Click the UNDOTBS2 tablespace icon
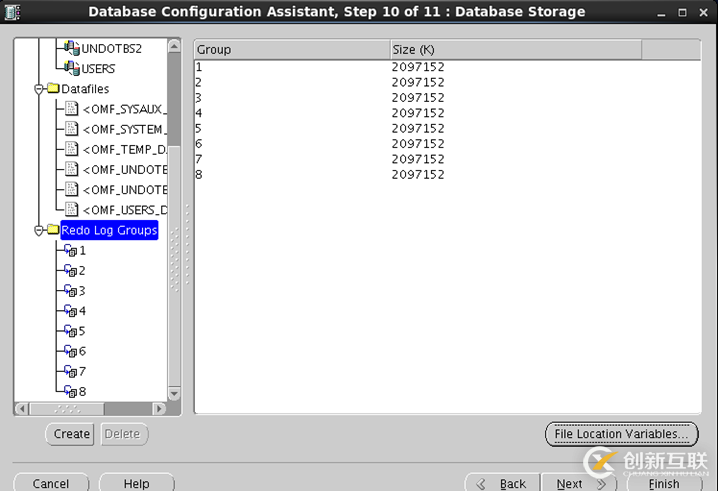This screenshot has width=718, height=491. (71, 48)
